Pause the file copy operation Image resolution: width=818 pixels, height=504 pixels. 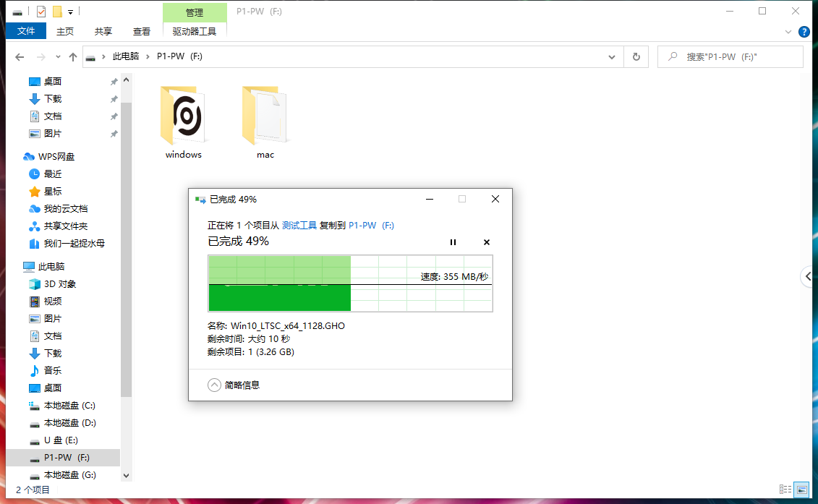point(453,242)
